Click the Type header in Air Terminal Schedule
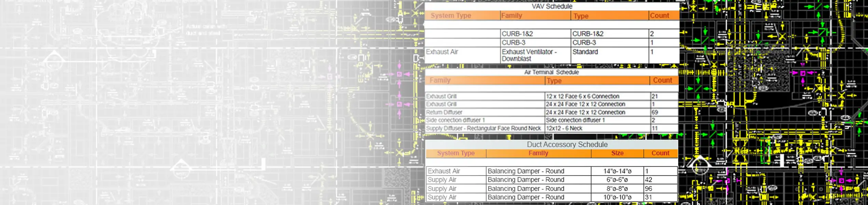 point(554,81)
